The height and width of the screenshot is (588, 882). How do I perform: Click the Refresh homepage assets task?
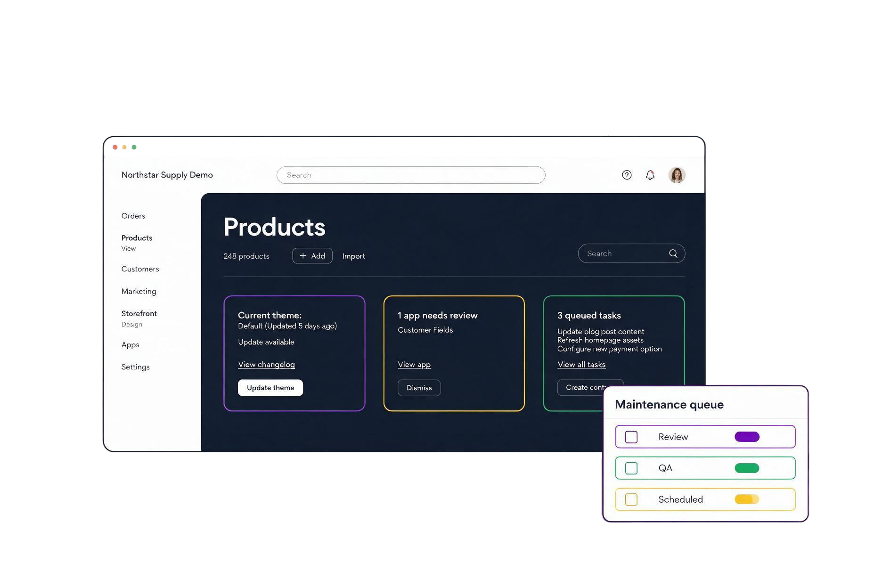pos(600,340)
